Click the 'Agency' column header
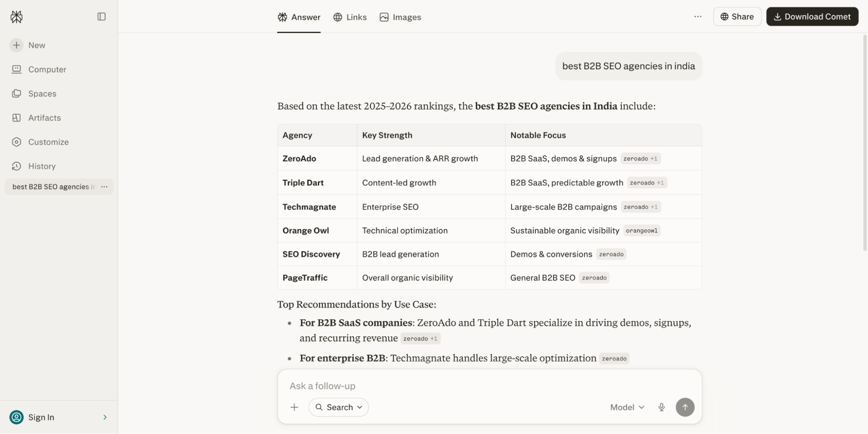The height and width of the screenshot is (434, 868). coord(317,135)
